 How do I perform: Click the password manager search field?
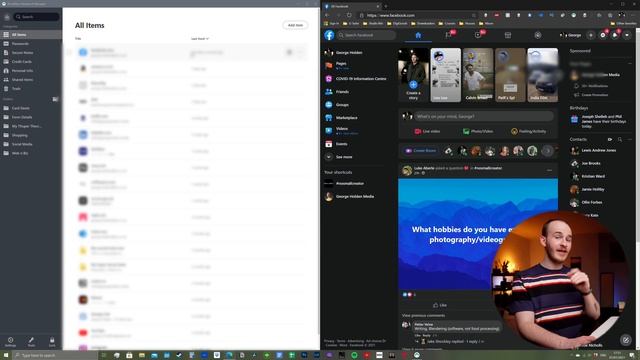[36, 17]
